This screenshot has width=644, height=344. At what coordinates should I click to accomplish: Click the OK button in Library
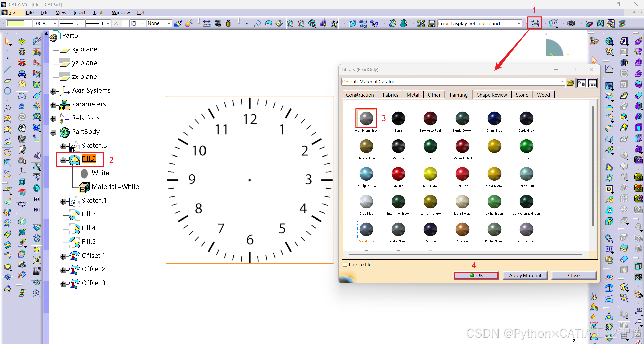476,275
